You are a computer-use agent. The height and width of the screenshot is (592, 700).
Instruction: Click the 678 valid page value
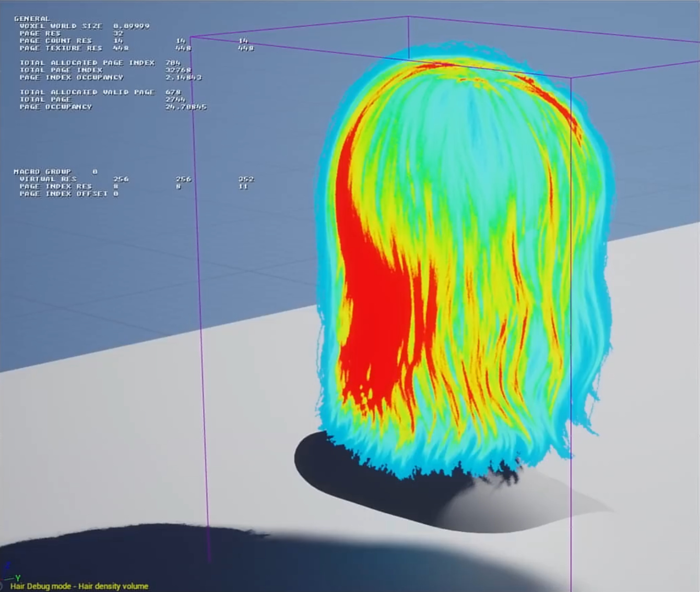(x=173, y=92)
